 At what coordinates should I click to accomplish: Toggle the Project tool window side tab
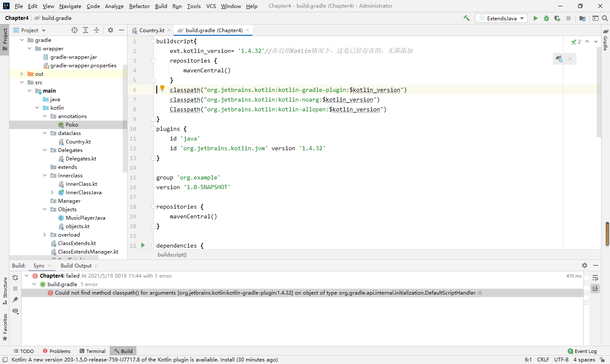coord(5,39)
